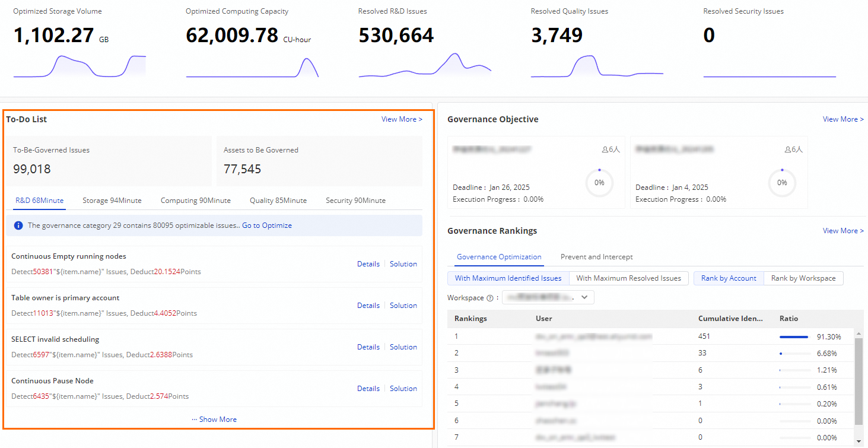Open Solution for SELECT invalid scheduling

403,347
